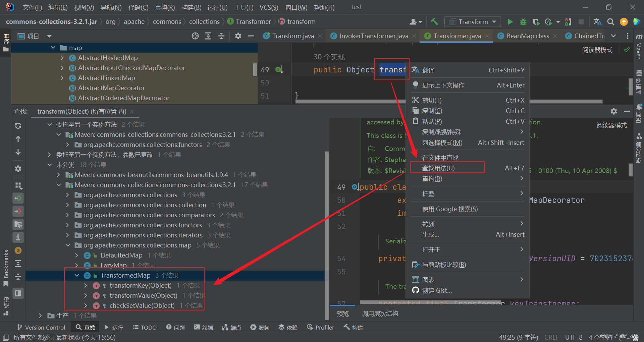The image size is (644, 342).
Task: Expand the DefaultedMap result node
Action: [x=76, y=255]
